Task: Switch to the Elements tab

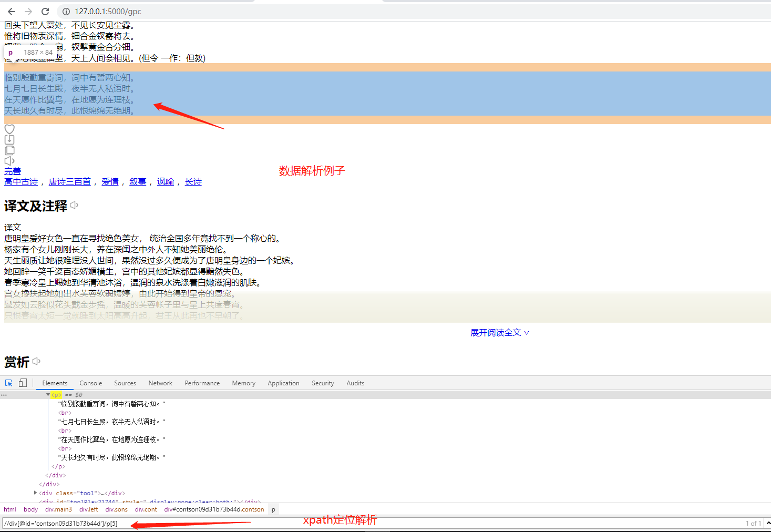Action: [55, 383]
